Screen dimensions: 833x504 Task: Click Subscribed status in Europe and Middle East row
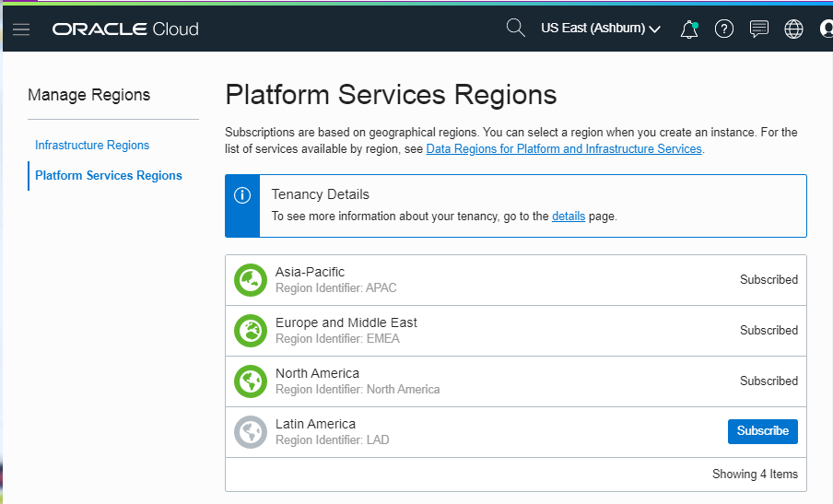[768, 331]
